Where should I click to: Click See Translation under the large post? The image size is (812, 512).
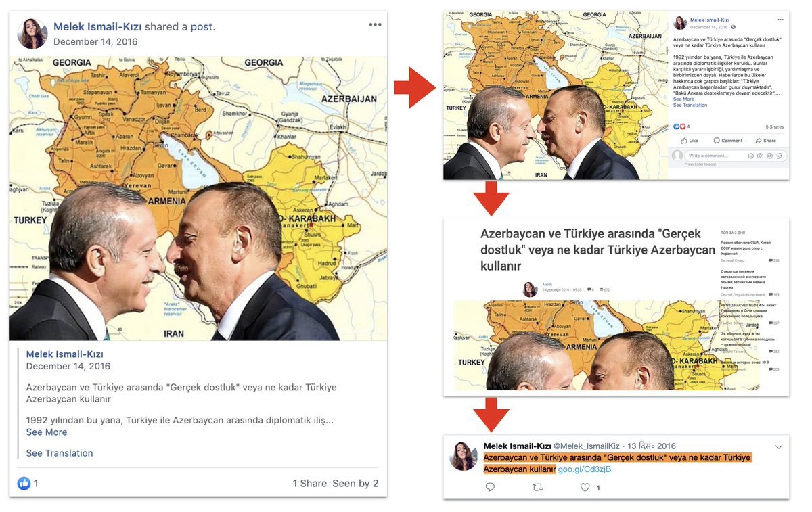click(x=60, y=453)
